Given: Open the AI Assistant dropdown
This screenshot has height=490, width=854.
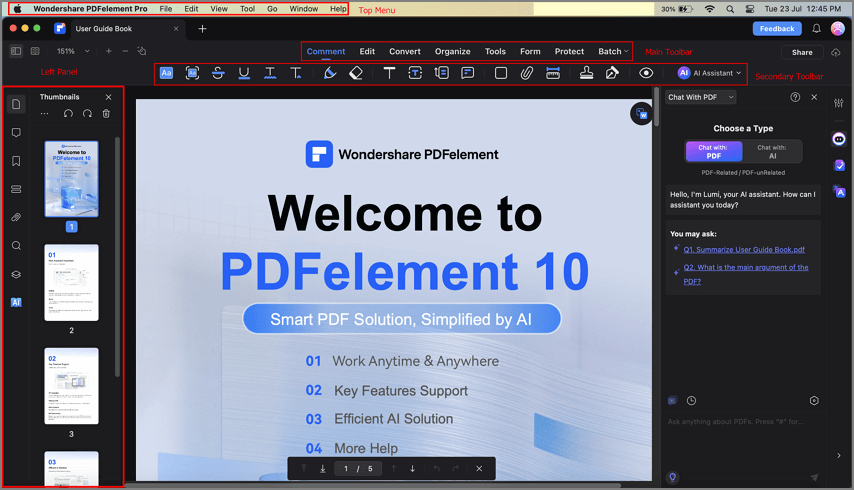Looking at the screenshot, I should pos(710,73).
